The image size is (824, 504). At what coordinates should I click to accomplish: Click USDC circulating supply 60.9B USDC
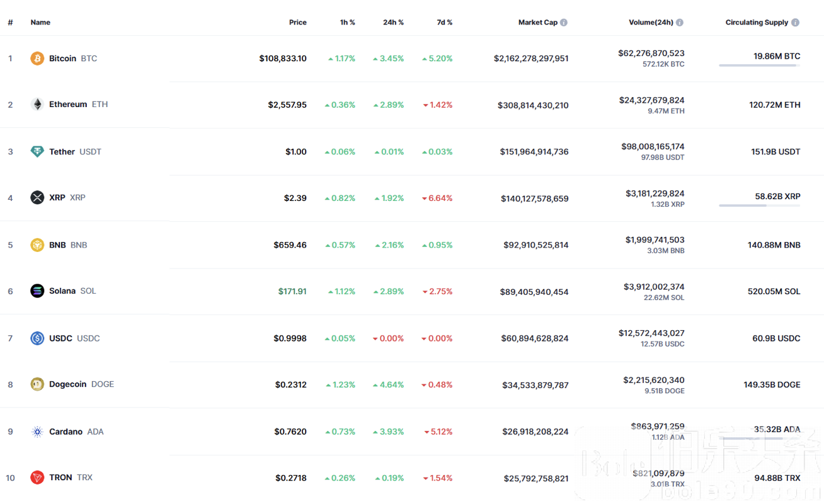click(776, 338)
